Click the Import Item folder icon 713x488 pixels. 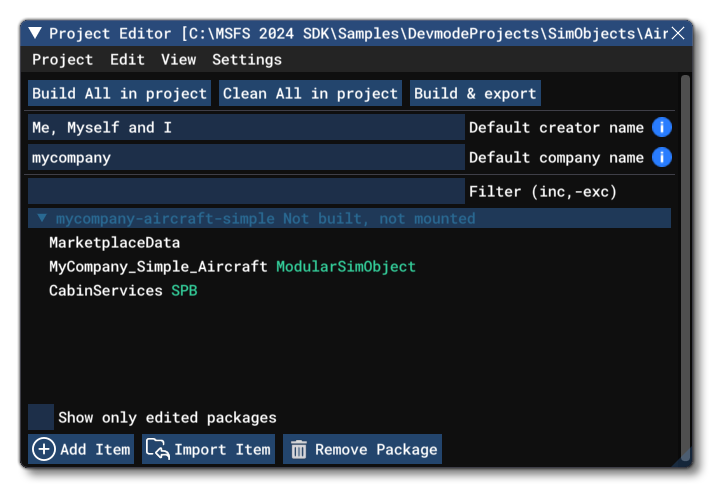coord(158,449)
